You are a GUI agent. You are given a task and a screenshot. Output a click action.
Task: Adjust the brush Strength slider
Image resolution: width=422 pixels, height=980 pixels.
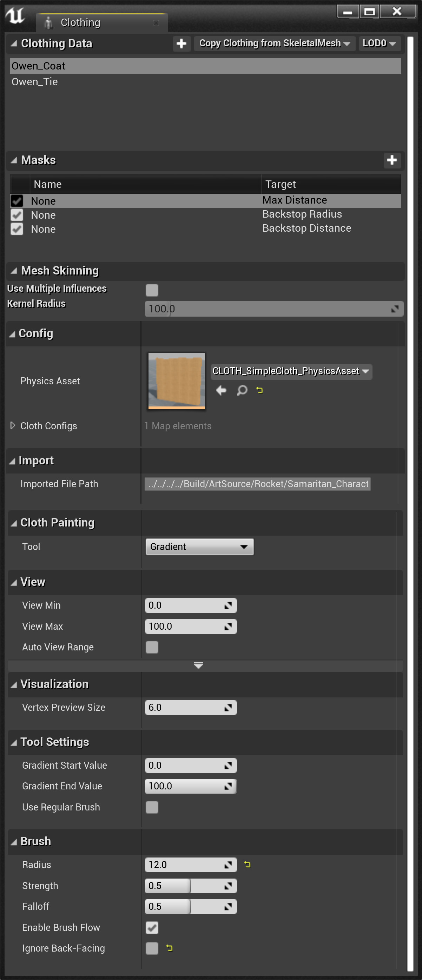point(190,886)
